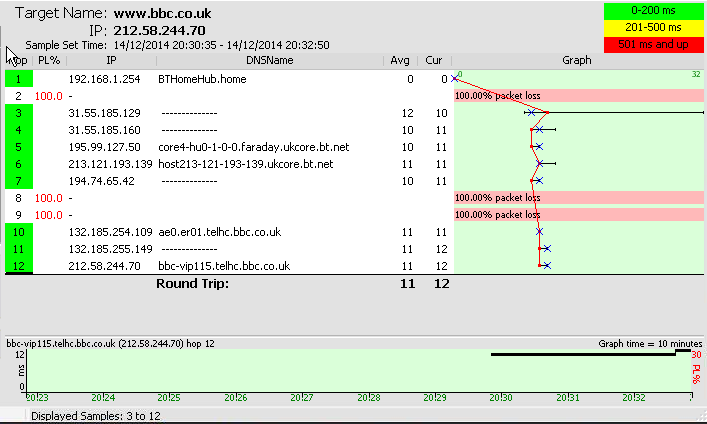Image resolution: width=707 pixels, height=424 pixels.
Task: Select the yellow 201-500 ms legend swatch
Action: tap(653, 28)
